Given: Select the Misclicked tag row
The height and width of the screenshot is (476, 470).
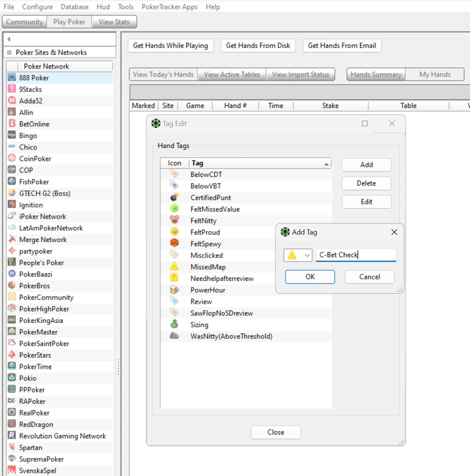Looking at the screenshot, I should (218, 255).
